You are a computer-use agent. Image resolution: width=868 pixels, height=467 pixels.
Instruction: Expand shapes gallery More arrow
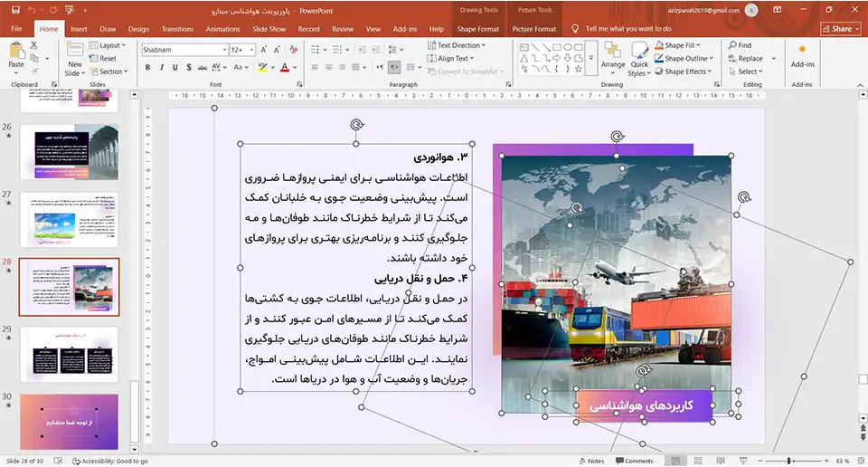click(x=591, y=58)
